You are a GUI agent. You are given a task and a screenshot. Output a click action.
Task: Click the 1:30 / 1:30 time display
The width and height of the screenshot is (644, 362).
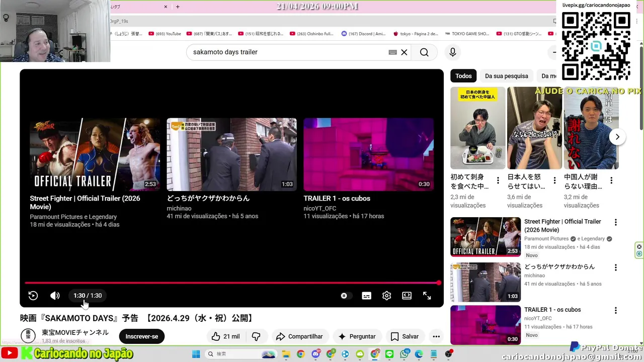click(88, 296)
